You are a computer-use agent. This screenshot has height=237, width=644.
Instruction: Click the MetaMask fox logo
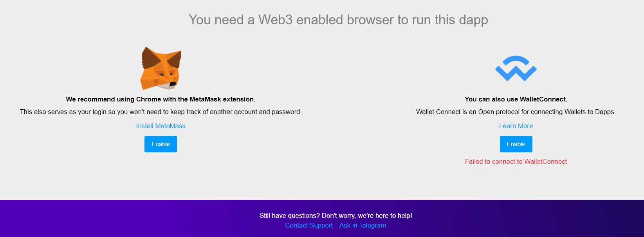(161, 68)
